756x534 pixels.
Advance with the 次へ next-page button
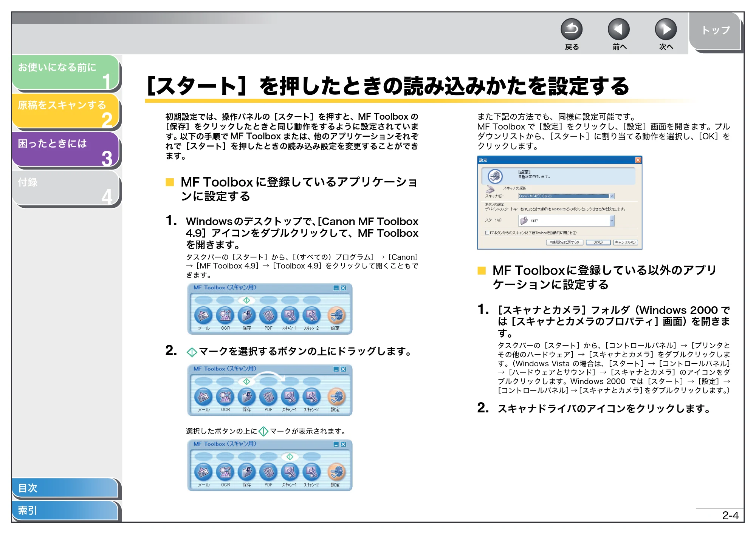[x=666, y=29]
